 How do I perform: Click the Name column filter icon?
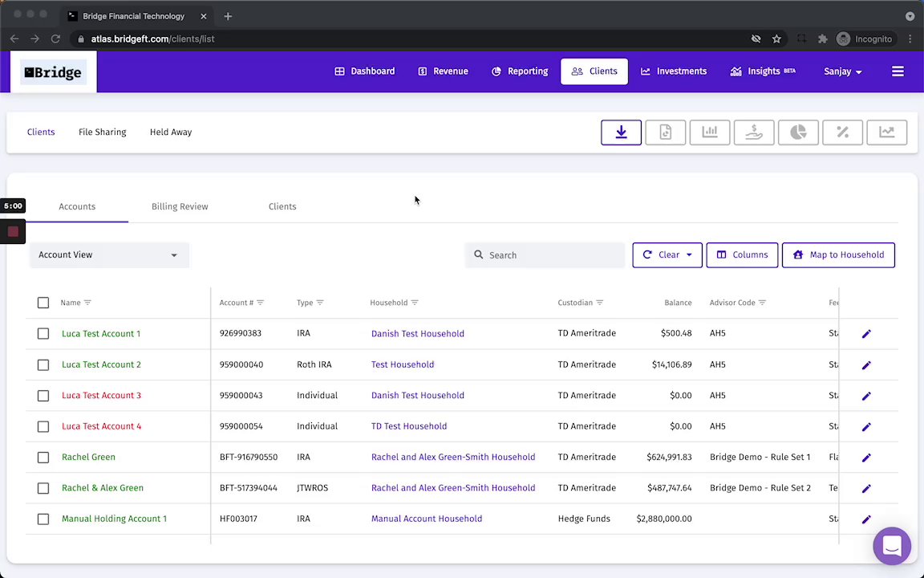click(x=87, y=303)
